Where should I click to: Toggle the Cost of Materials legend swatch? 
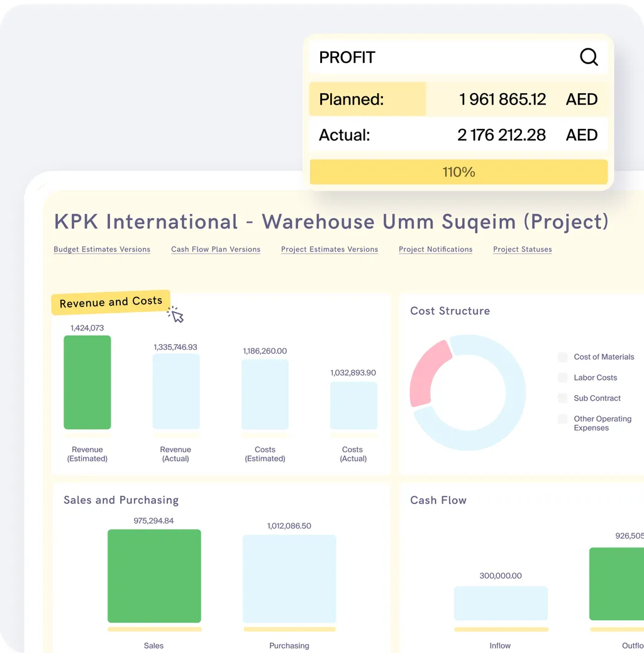(562, 357)
